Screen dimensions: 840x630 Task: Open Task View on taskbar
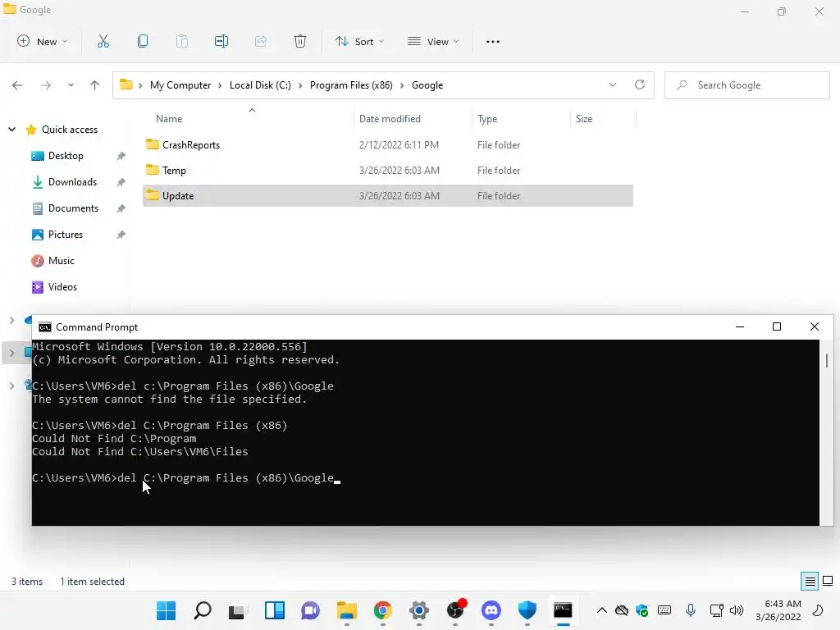pos(237,611)
